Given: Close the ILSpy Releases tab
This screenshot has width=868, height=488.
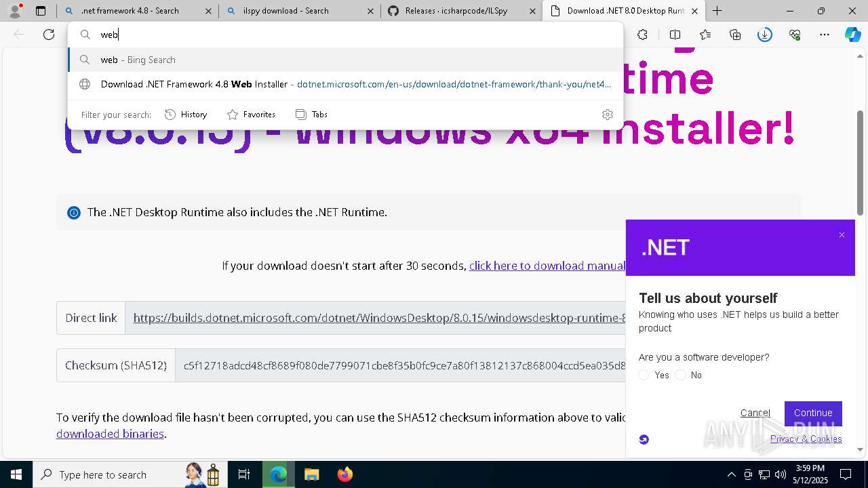Looking at the screenshot, I should point(532,11).
